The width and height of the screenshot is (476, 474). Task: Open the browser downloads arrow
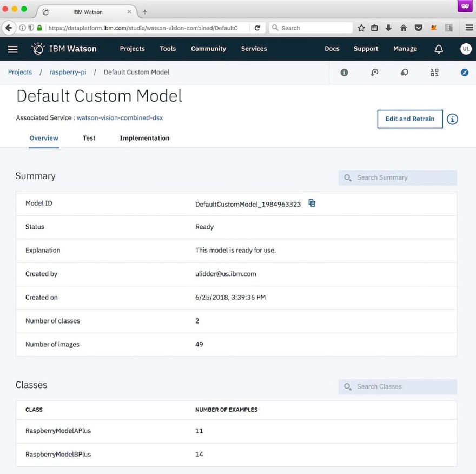pyautogui.click(x=388, y=28)
